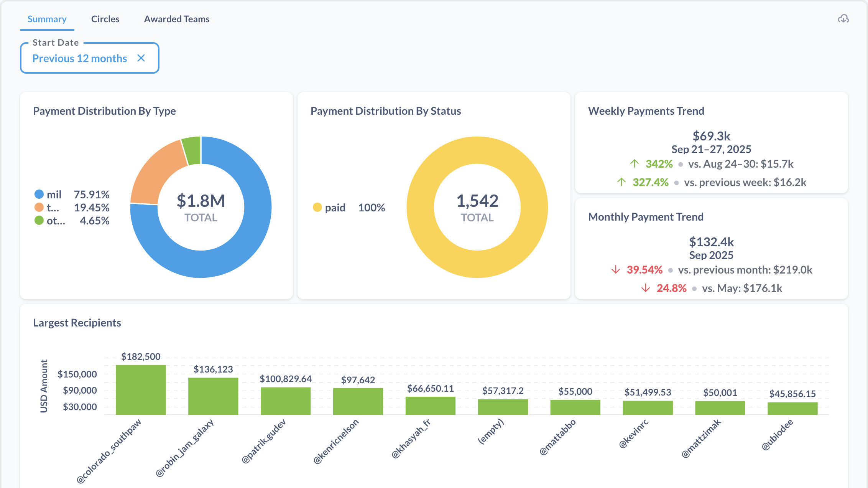Click the vs. previous month: $219.0k text

745,270
